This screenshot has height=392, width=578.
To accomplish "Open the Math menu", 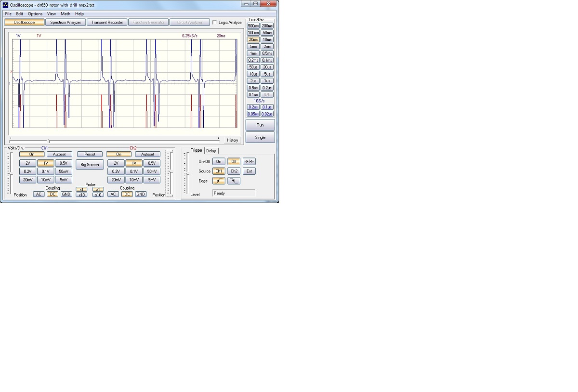I will pos(65,14).
